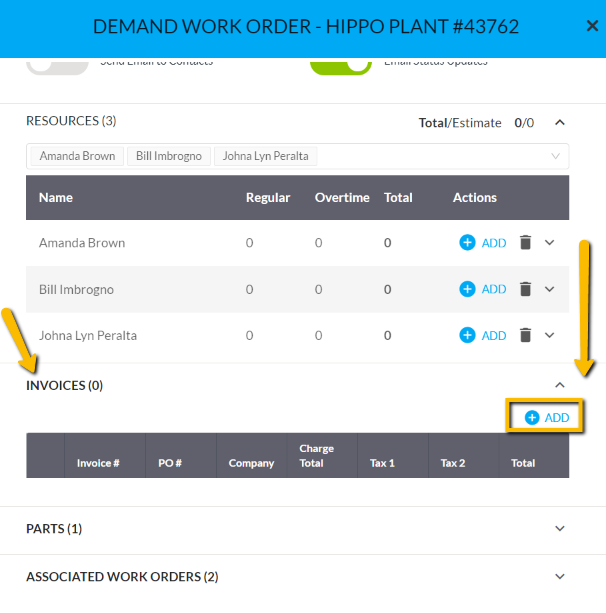Expand Johna Lyn Peralta row details
606x613 pixels.
coord(550,335)
